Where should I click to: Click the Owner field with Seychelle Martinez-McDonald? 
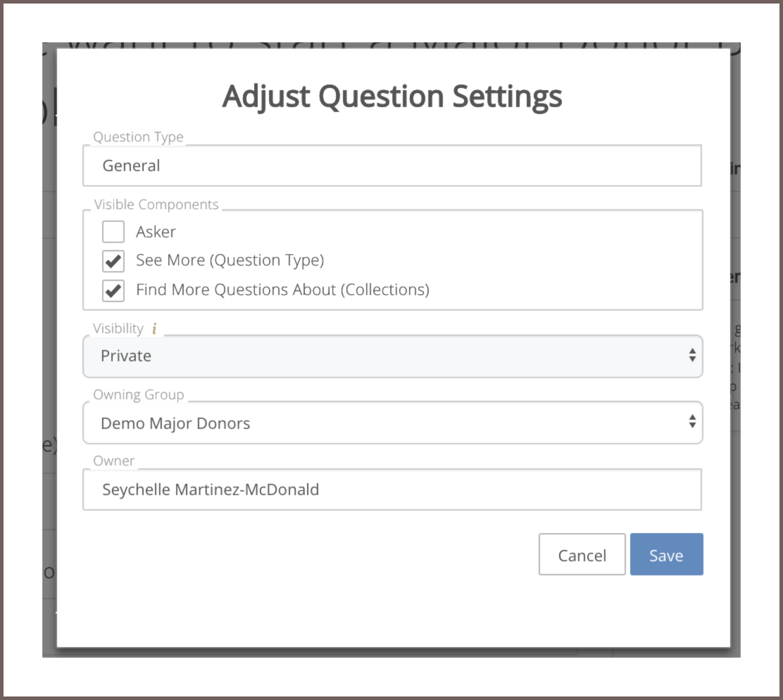(x=392, y=489)
